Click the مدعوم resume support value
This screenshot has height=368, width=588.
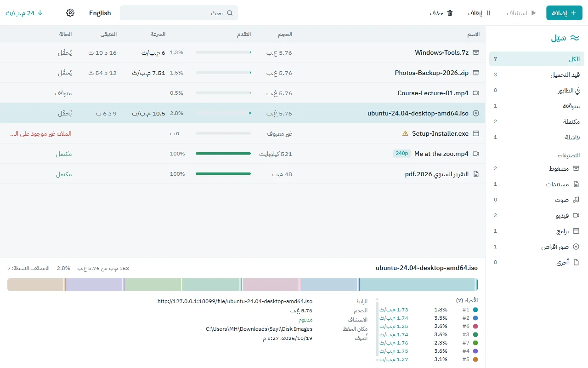pos(305,320)
